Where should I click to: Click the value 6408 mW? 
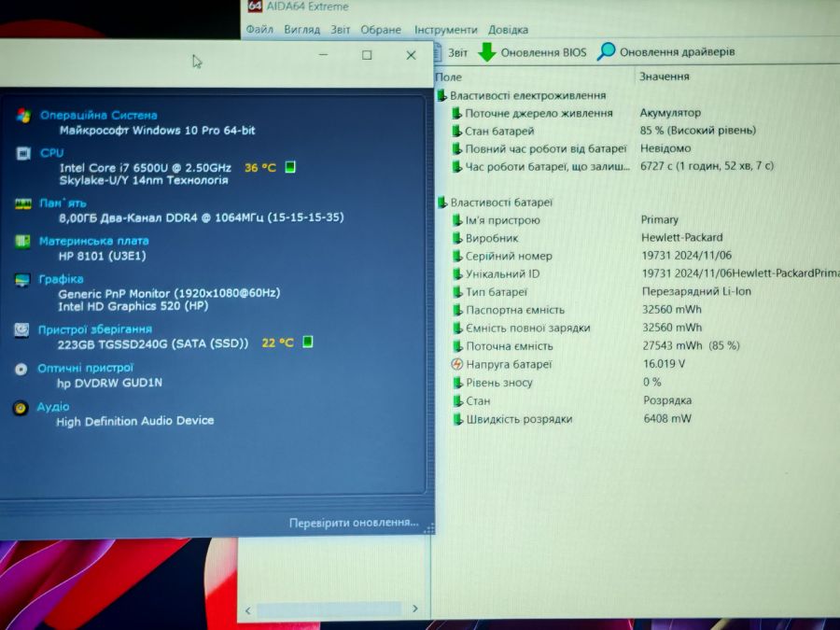pyautogui.click(x=667, y=418)
